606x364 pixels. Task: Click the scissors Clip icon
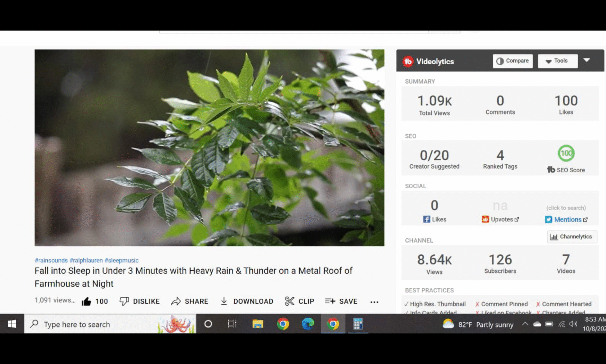click(290, 301)
